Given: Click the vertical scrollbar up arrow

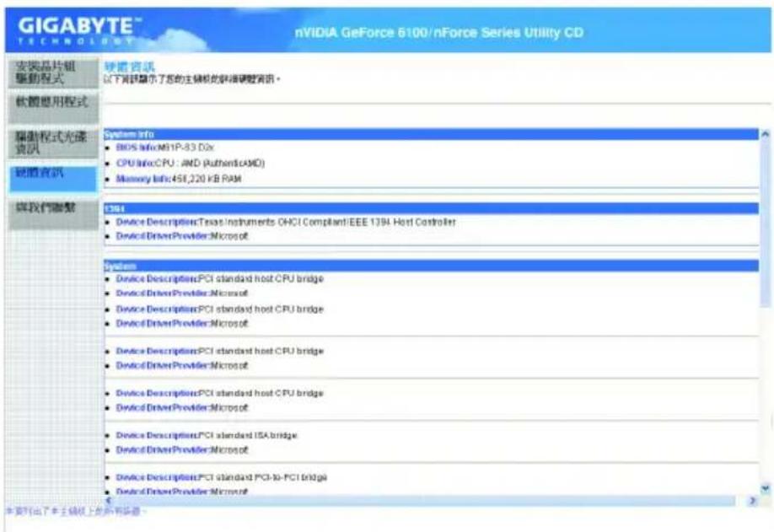Looking at the screenshot, I should click(765, 134).
